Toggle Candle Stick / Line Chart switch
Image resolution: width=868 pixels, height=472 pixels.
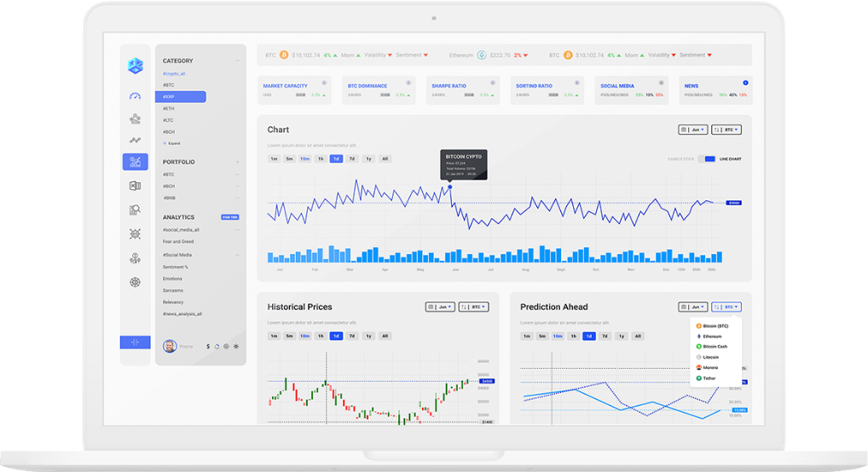click(707, 158)
